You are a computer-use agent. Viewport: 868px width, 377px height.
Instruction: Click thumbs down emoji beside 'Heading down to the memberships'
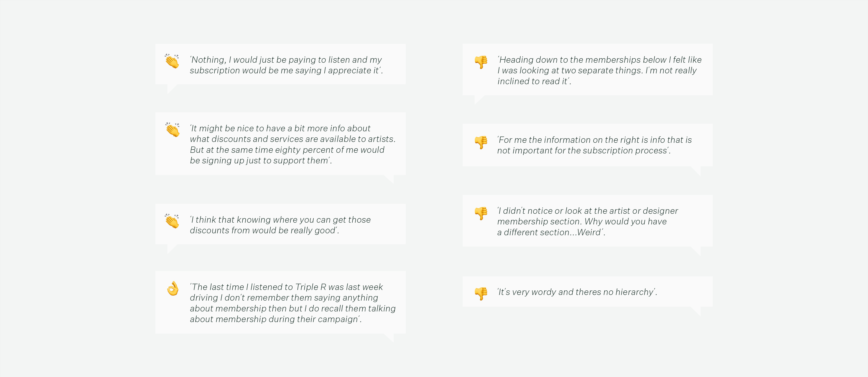tap(481, 62)
